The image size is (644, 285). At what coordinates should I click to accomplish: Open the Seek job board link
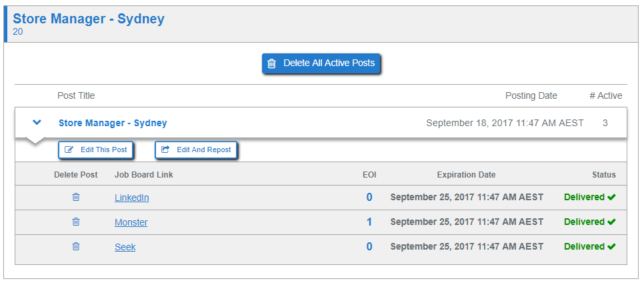[x=125, y=247]
